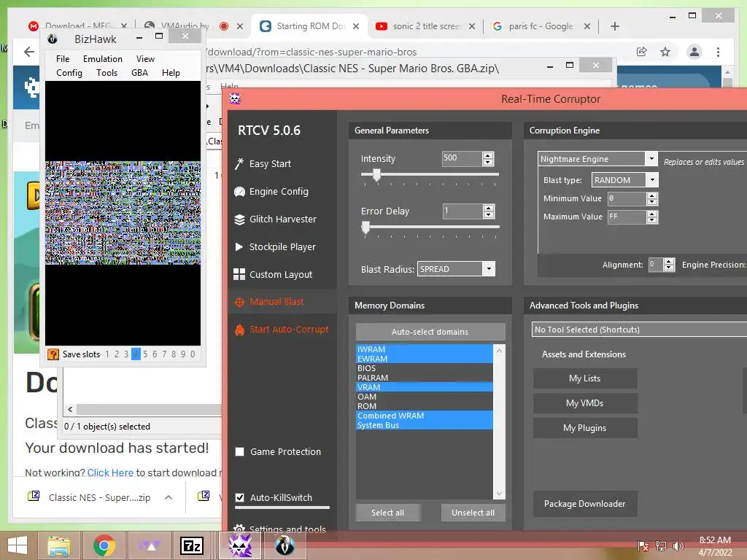Click Select all domains button
The image size is (747, 560).
(x=388, y=513)
